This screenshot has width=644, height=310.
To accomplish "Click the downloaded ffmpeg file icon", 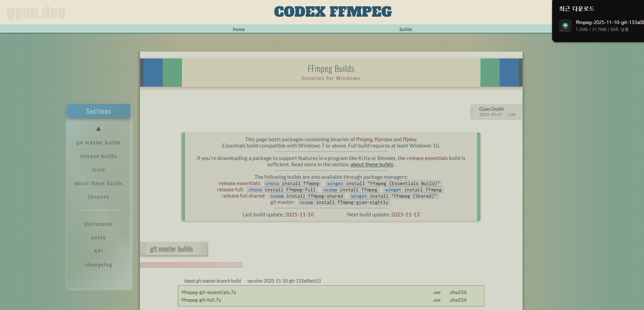I will click(565, 26).
